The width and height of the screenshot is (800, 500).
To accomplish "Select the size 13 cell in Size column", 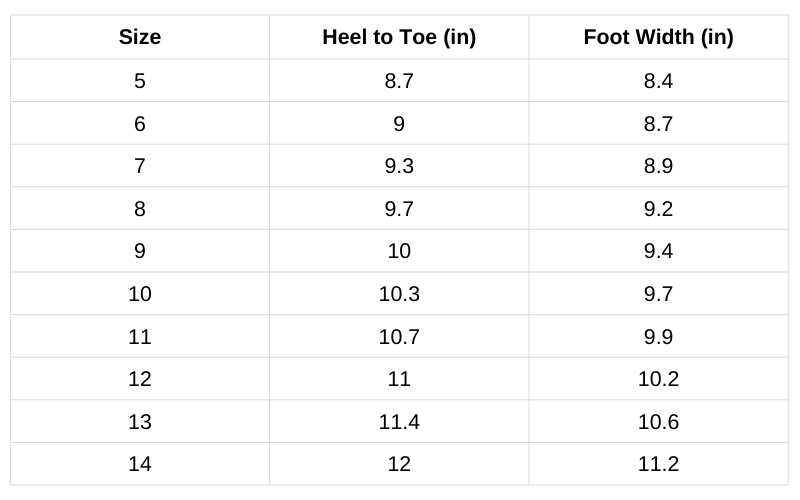I will pos(140,422).
